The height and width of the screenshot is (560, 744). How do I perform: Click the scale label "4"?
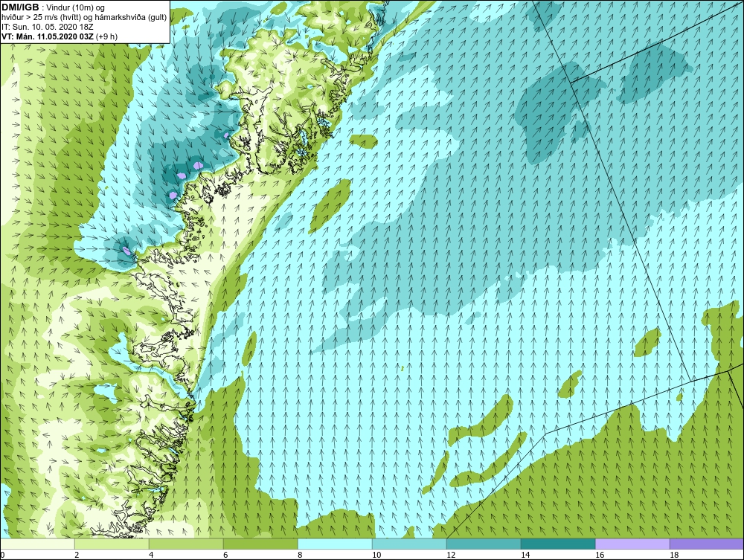(151, 555)
